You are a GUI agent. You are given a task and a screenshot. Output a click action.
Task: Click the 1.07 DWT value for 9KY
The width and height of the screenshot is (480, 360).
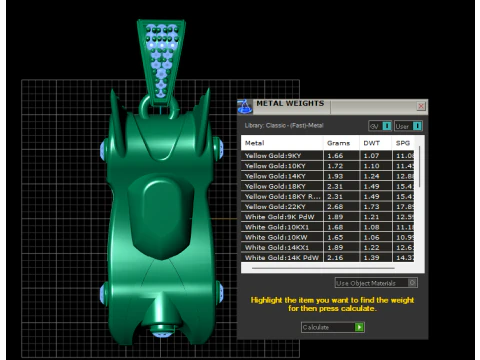pos(371,156)
